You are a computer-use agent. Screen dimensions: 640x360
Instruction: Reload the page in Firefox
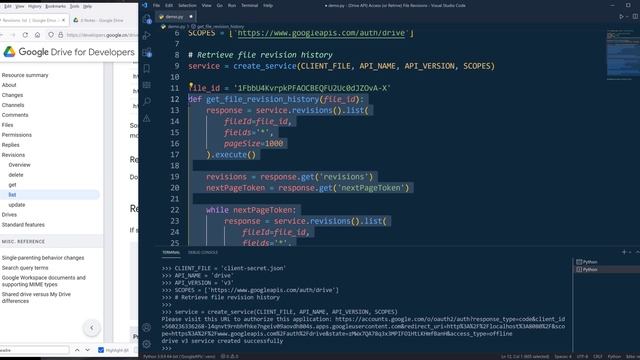pos(25,35)
